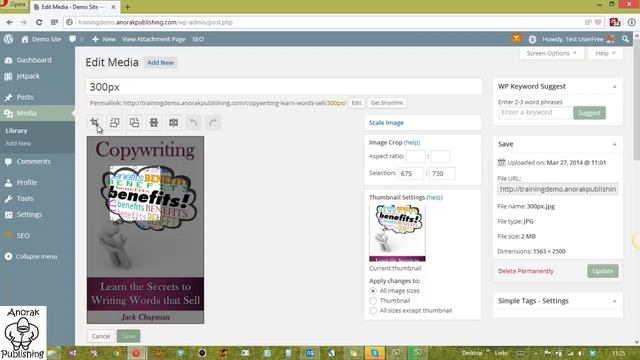Click File URL field
Image resolution: width=640 pixels, height=360 pixels.
tap(558, 189)
